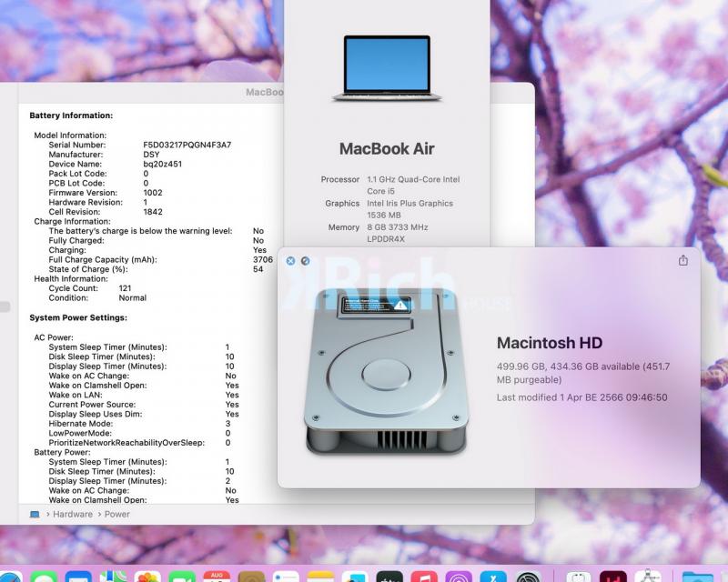This screenshot has width=728, height=582.
Task: Select Power in the path bar
Action: (117, 514)
